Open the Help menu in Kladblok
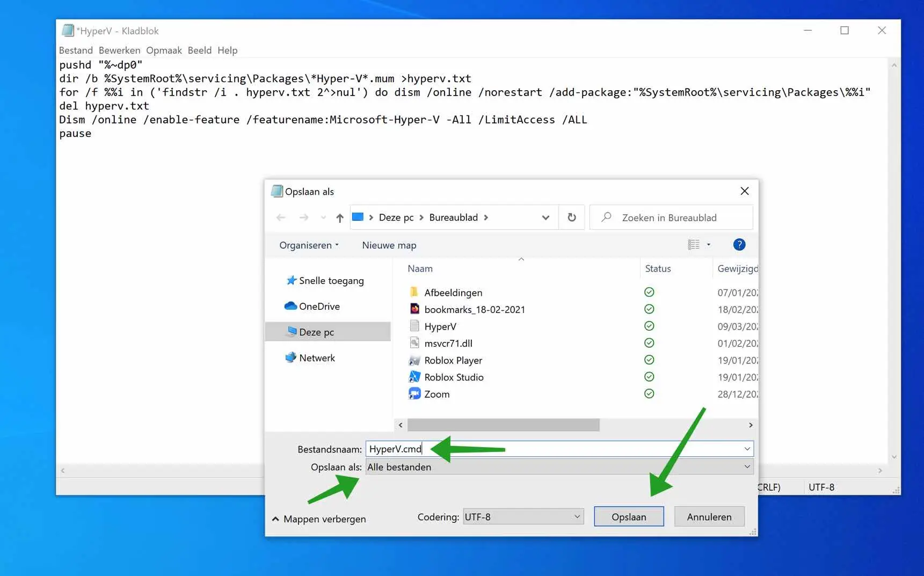The width and height of the screenshot is (924, 576). pos(227,50)
